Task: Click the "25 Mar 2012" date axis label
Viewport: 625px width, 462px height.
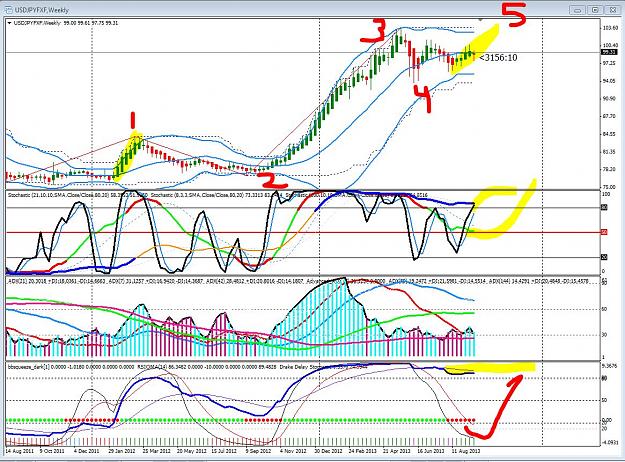Action: [156, 451]
